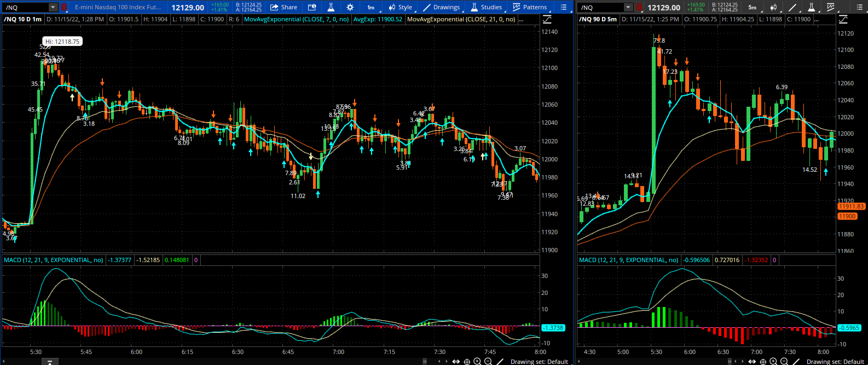Viewport: 868px width, 365px height.
Task: Open left chart Drawing set: Default
Action: (539, 362)
